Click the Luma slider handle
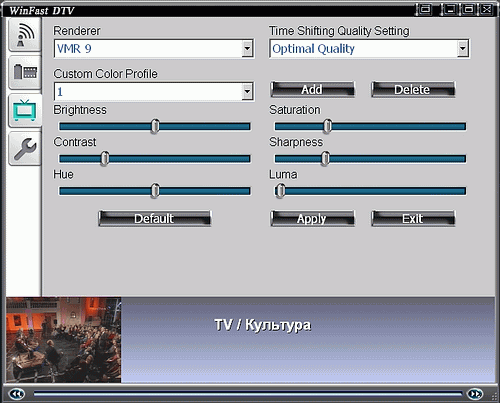Screen dimensions: 500x403 [x=281, y=191]
